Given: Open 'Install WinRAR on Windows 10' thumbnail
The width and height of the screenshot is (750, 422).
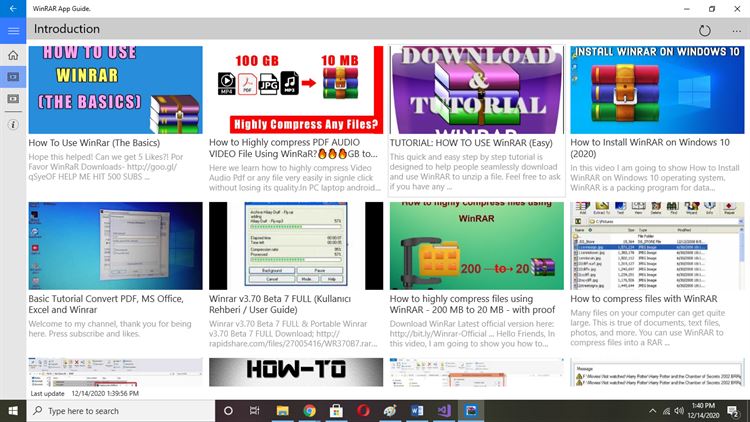Looking at the screenshot, I should click(657, 90).
